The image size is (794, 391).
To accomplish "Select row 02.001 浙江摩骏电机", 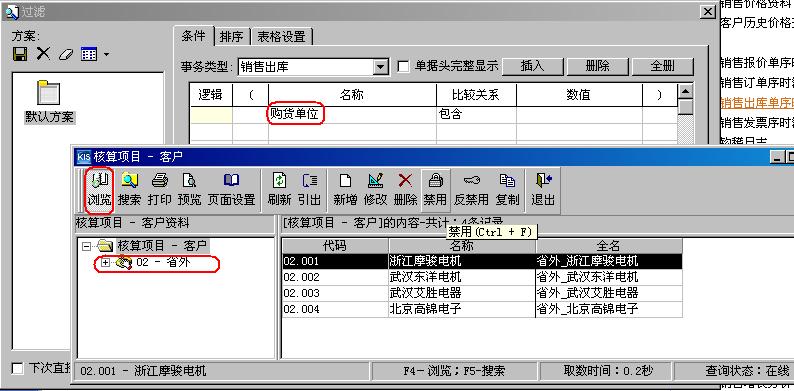I will click(x=482, y=261).
